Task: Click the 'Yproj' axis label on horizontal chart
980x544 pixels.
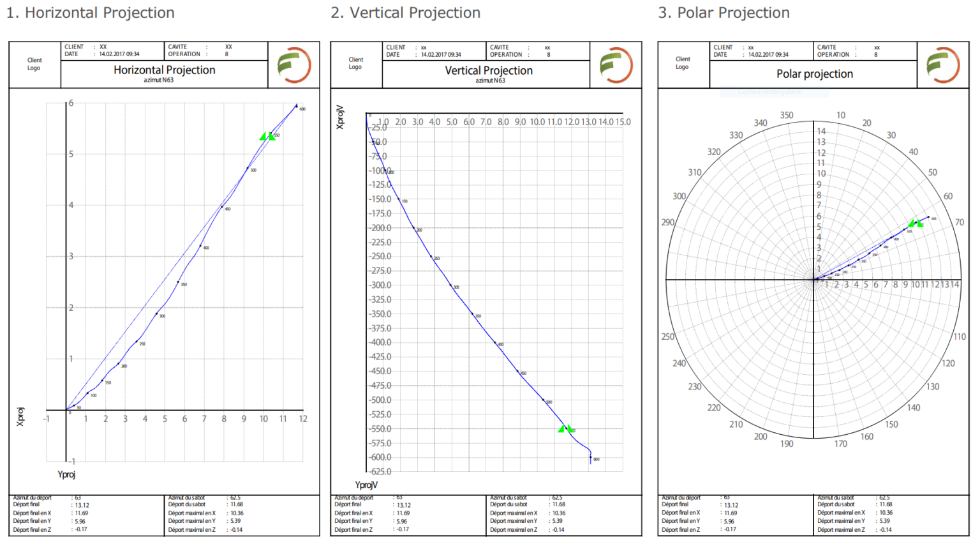Action: tap(66, 474)
